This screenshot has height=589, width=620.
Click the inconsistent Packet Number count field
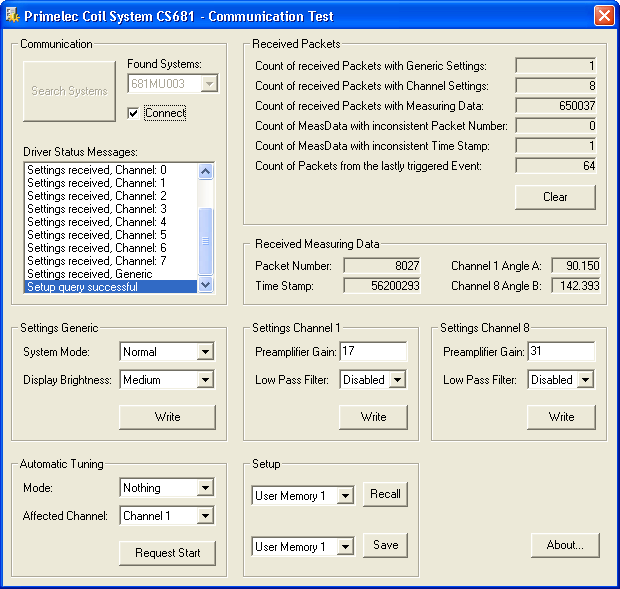click(556, 125)
